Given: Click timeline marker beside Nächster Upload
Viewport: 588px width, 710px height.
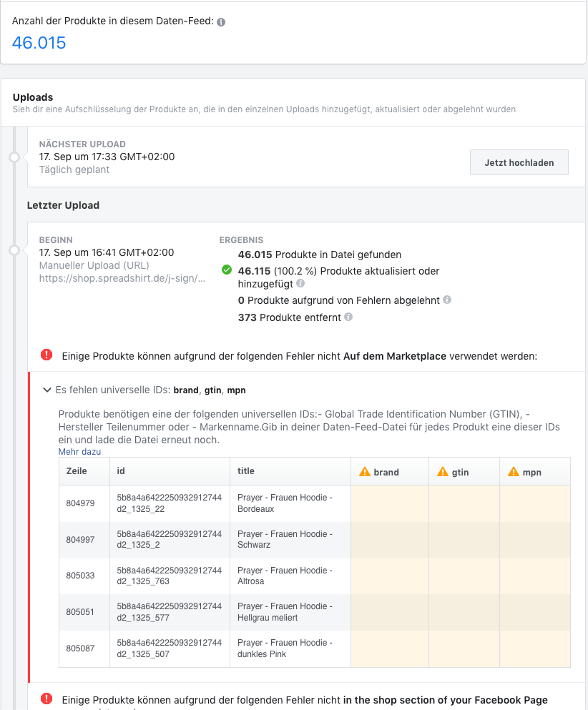Looking at the screenshot, I should pos(14,157).
